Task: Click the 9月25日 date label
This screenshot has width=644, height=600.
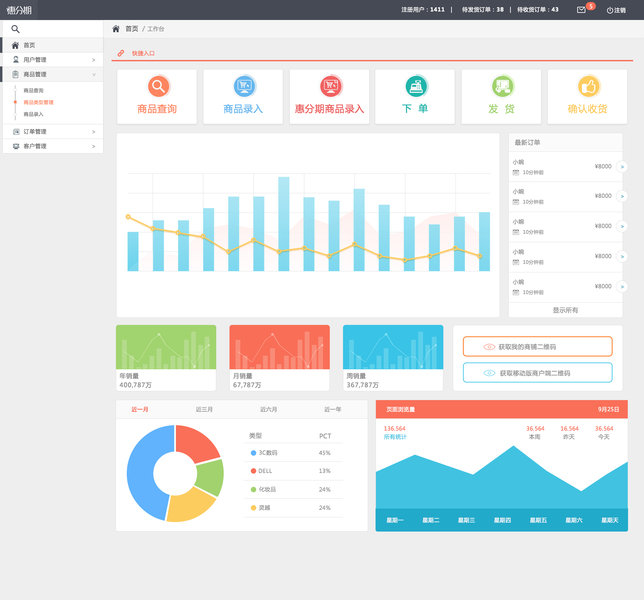Action: click(608, 409)
